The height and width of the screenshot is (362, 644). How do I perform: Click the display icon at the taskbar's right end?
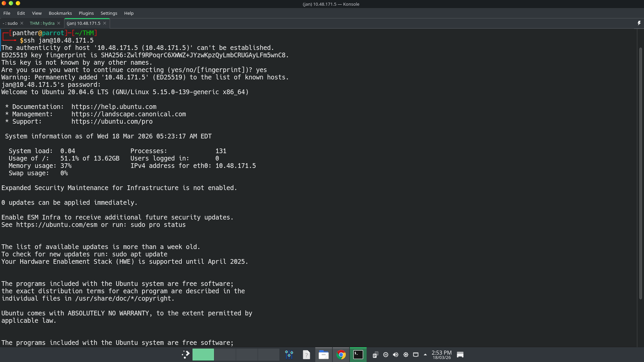460,354
